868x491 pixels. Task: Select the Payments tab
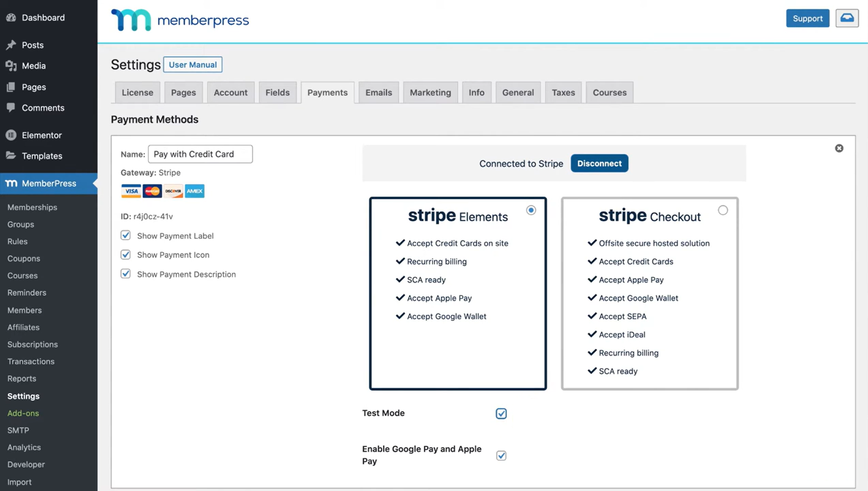pos(328,92)
